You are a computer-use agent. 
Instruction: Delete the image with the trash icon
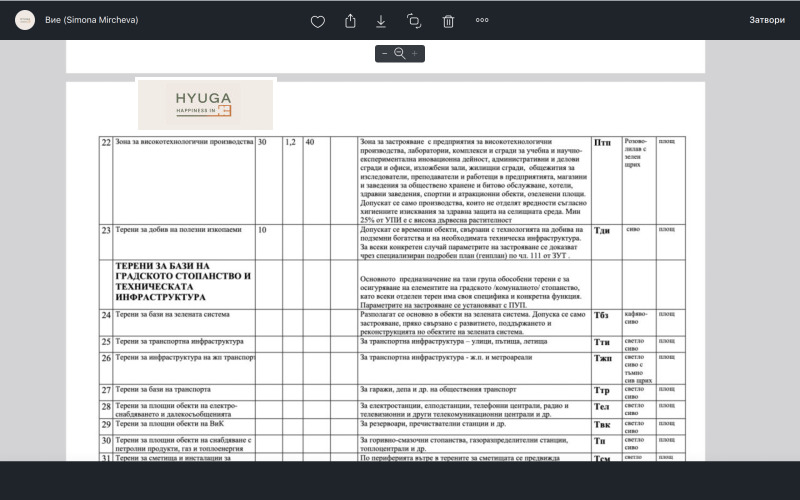point(448,20)
